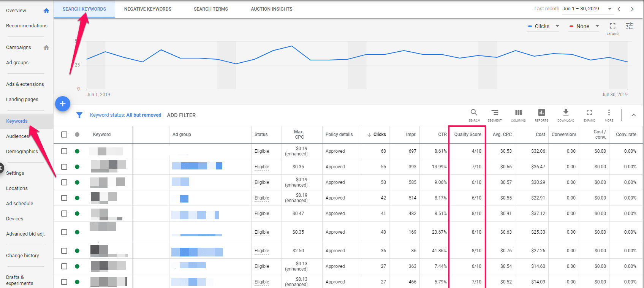Click status dot in the 36 clicks row
This screenshot has height=288, width=644.
point(77,251)
